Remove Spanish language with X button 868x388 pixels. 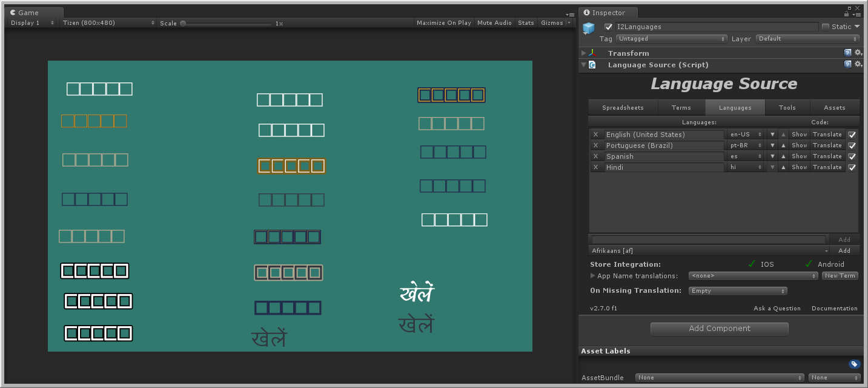595,156
